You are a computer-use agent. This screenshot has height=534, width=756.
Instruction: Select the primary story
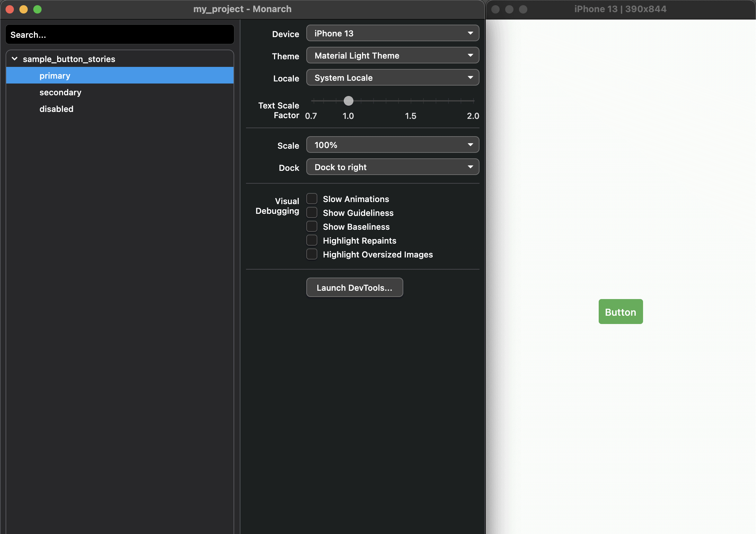coord(54,76)
